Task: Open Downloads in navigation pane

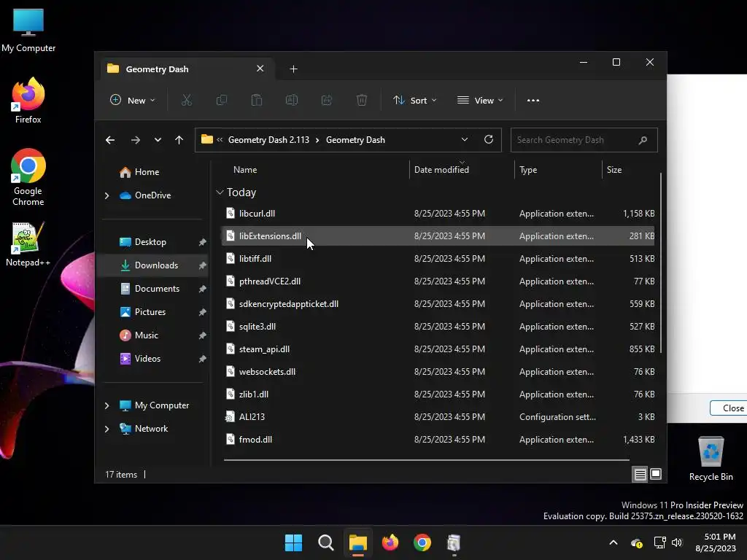Action: (x=155, y=265)
